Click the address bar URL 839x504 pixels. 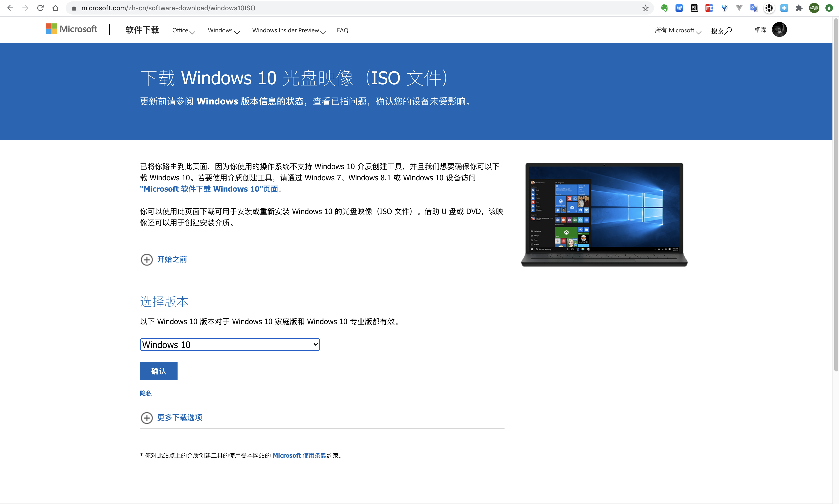[x=168, y=8]
